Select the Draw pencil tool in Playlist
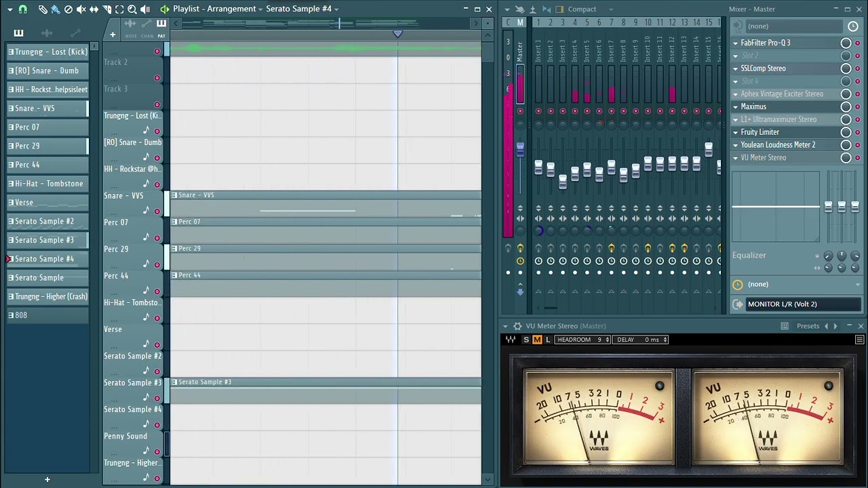868x488 pixels. (43, 9)
